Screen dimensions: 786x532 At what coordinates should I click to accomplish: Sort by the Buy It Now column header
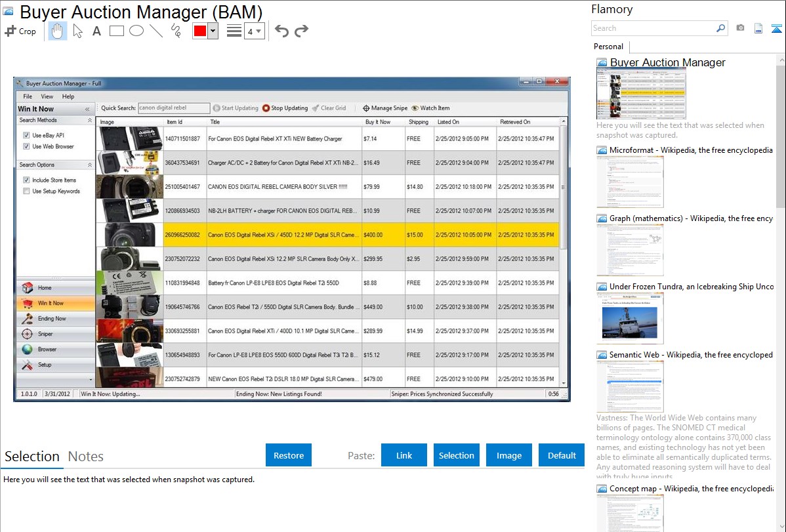[x=383, y=122]
